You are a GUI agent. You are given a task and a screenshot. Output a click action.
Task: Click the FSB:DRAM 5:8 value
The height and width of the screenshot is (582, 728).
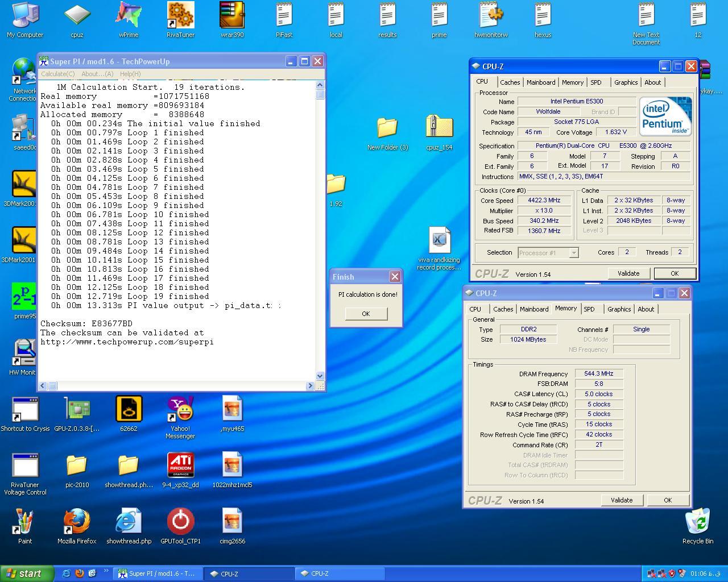click(x=599, y=384)
